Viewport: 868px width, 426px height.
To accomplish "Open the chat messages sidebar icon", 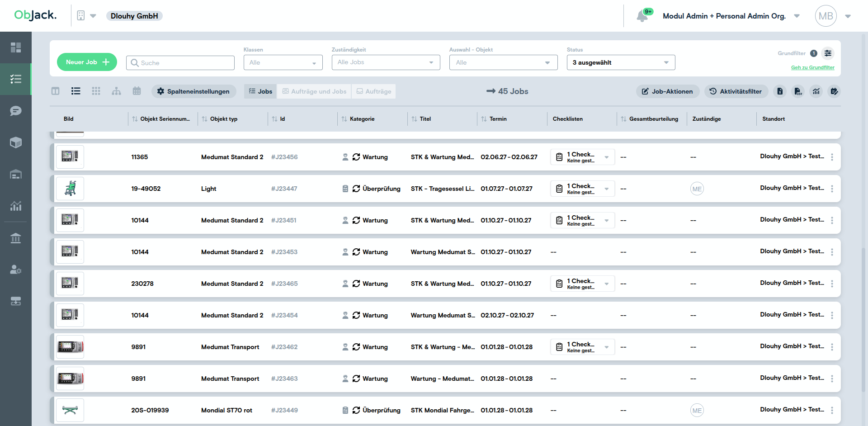I will pos(16,111).
